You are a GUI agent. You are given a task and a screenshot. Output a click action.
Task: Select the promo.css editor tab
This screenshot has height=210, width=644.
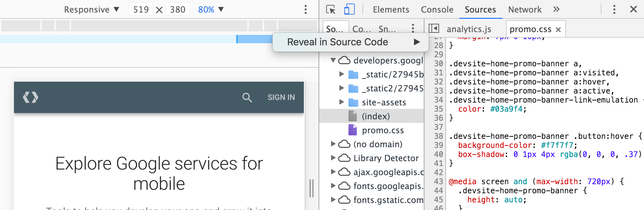point(530,29)
